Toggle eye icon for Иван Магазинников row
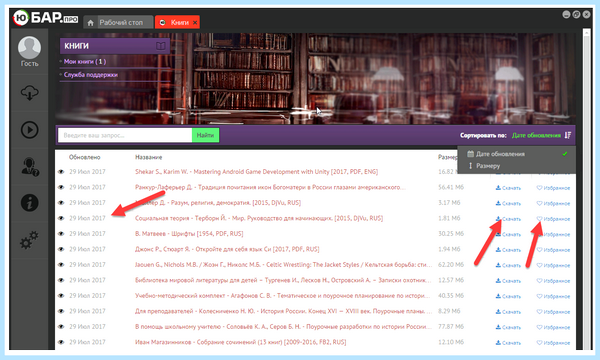 coord(61,342)
